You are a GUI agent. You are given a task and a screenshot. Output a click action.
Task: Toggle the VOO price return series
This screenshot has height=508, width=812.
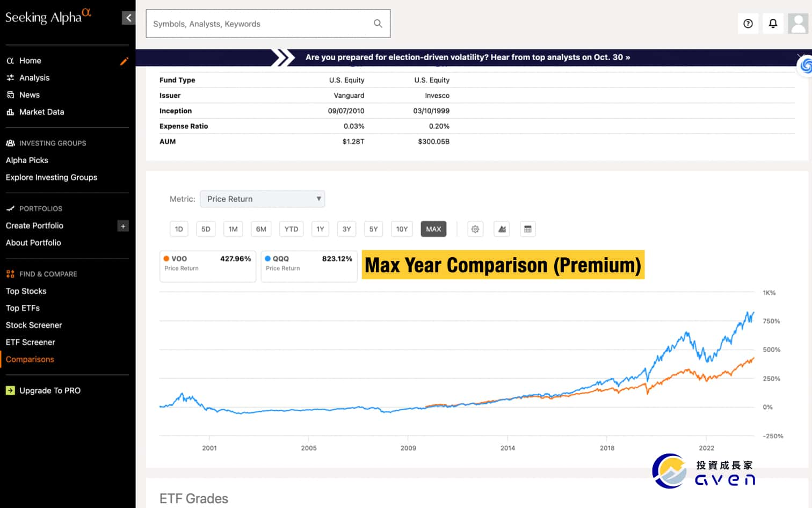[208, 266]
